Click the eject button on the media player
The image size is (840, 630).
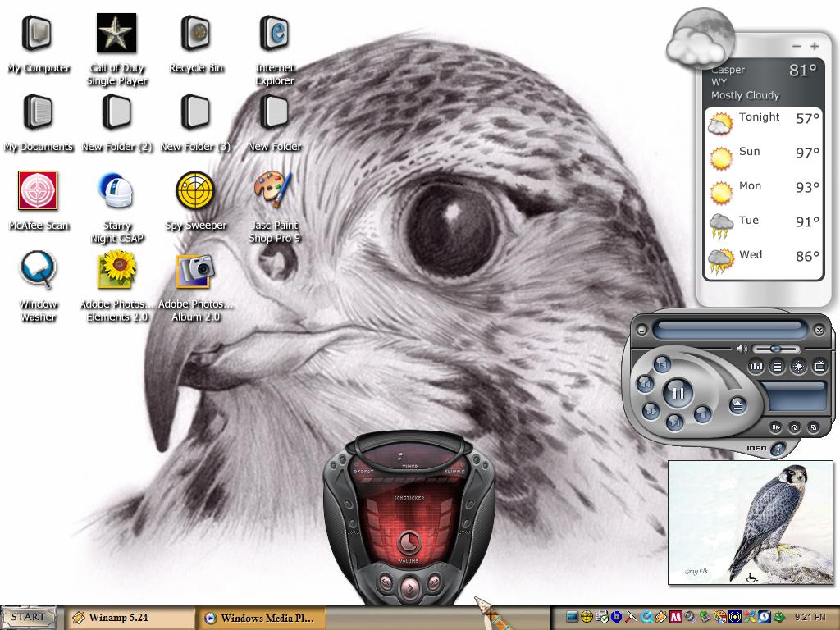tap(737, 405)
